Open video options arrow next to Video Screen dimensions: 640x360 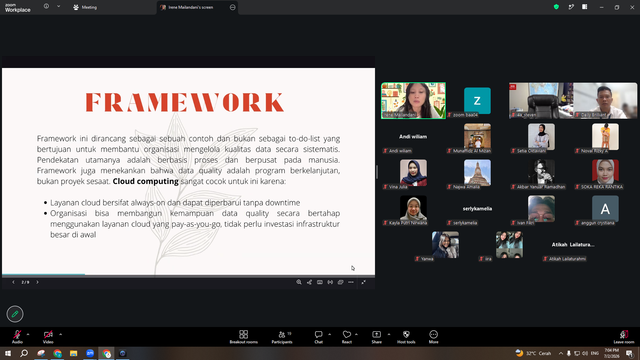[x=60, y=334]
